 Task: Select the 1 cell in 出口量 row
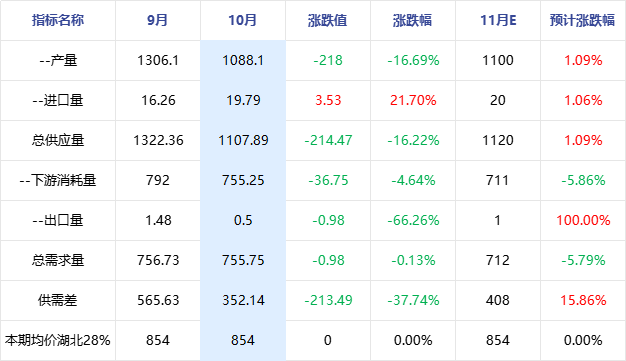(x=498, y=220)
